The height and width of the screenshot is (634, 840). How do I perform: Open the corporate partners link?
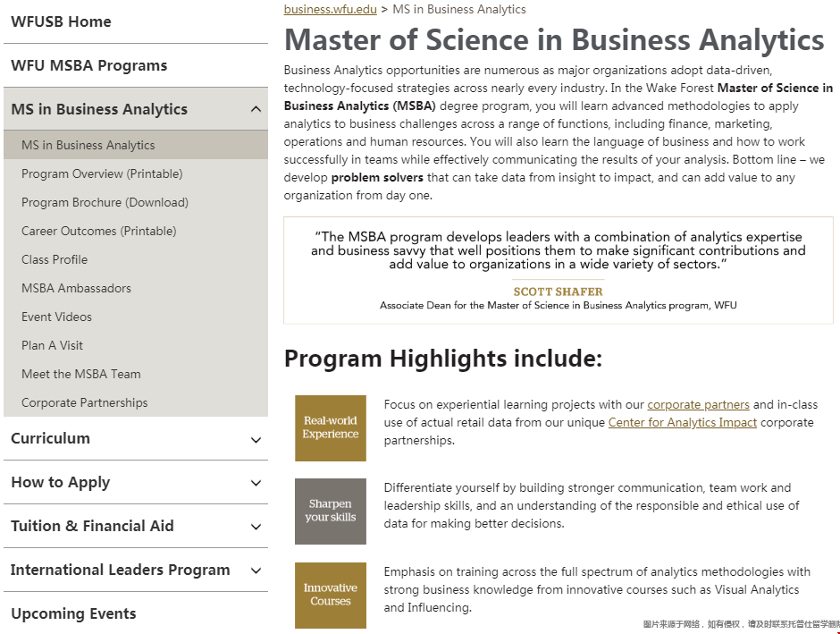tap(698, 404)
